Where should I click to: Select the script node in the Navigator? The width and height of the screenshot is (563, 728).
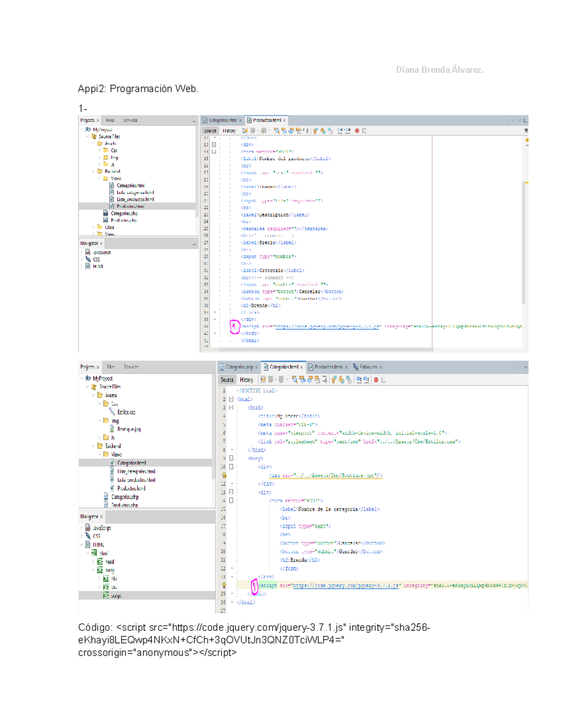[116, 596]
